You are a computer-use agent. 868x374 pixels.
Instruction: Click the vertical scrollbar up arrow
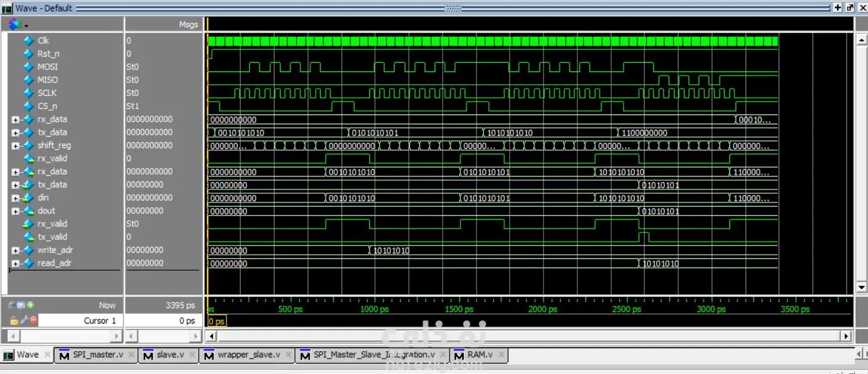point(861,41)
